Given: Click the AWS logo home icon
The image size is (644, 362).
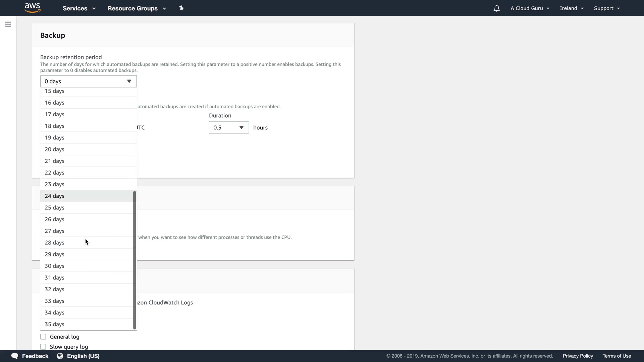Looking at the screenshot, I should pos(33,8).
